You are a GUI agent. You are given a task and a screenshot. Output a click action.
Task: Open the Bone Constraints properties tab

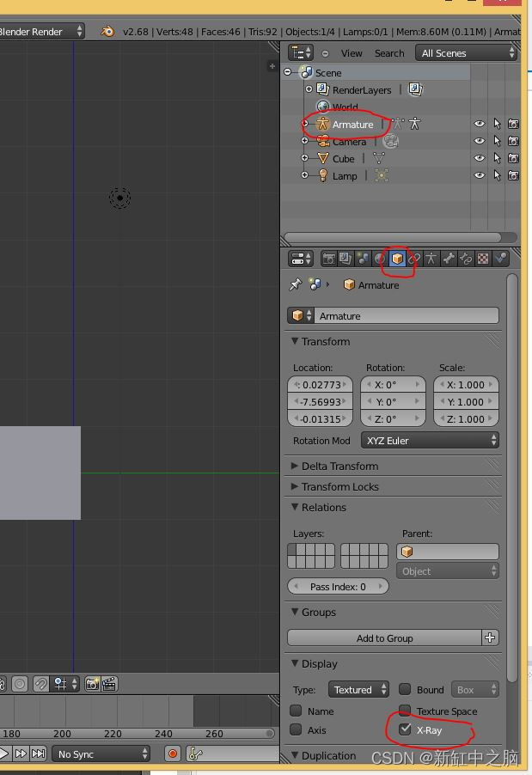pos(466,259)
